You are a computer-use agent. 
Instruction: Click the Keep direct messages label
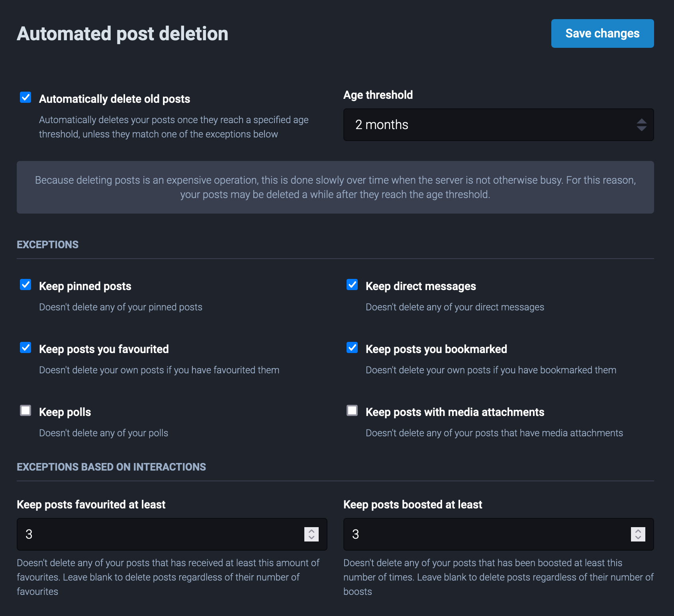click(x=421, y=286)
